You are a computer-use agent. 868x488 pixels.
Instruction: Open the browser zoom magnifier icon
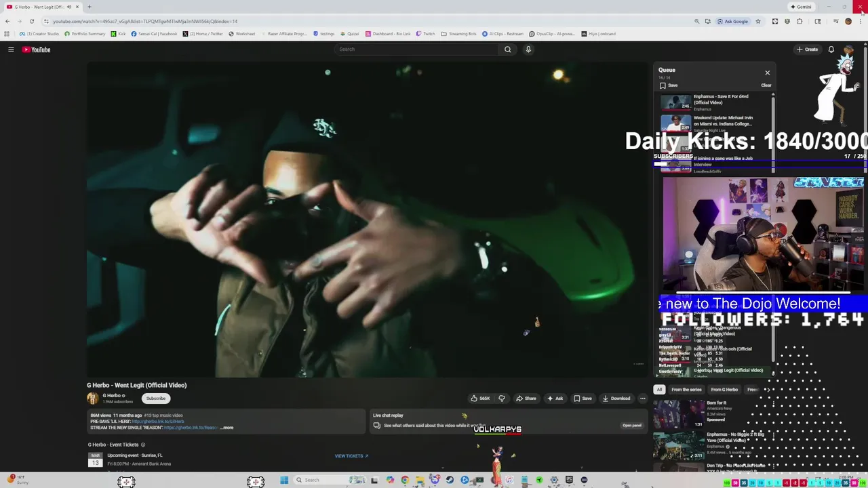(x=696, y=21)
